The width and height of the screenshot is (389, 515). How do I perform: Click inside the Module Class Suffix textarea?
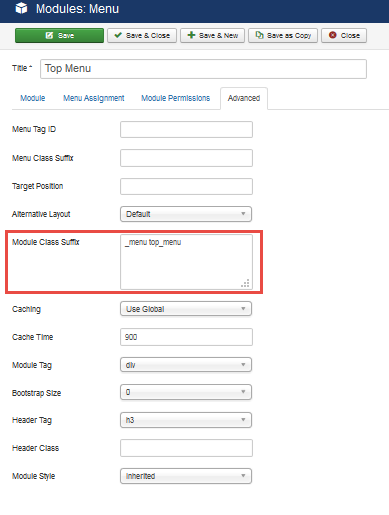tap(186, 262)
